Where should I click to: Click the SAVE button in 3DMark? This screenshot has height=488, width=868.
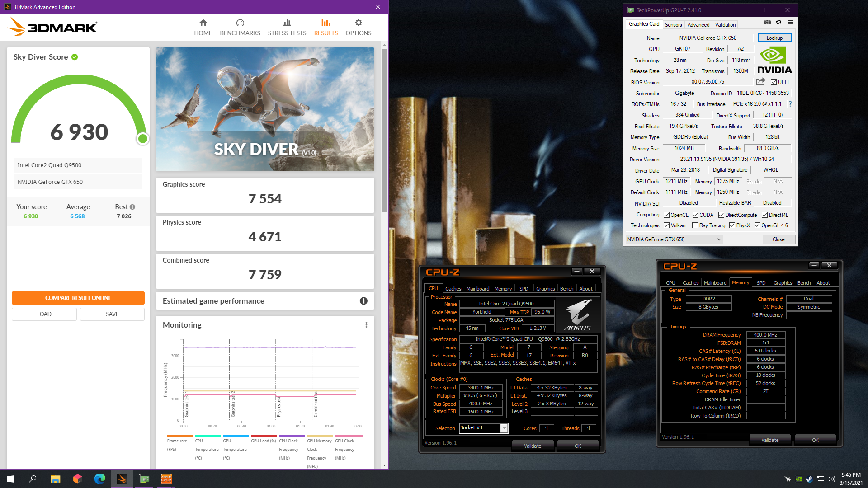[112, 314]
